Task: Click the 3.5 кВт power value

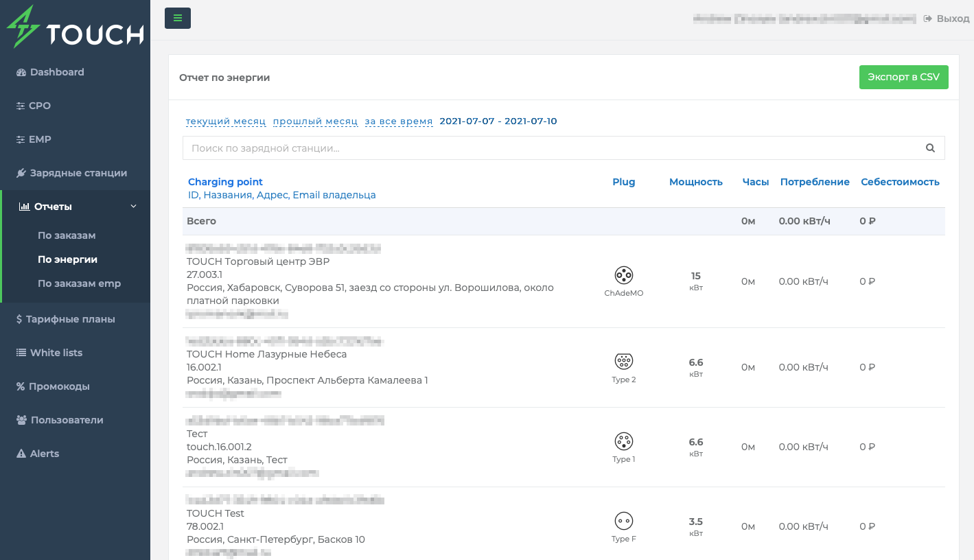Action: point(696,526)
